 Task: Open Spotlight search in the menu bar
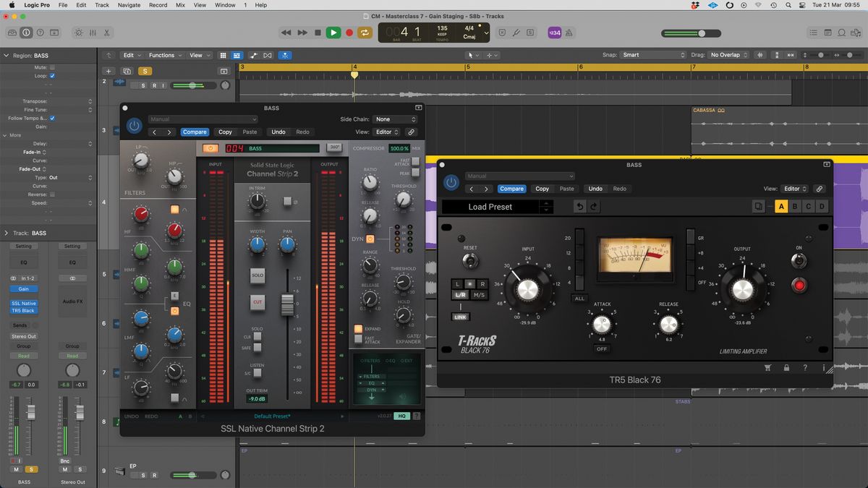788,5
